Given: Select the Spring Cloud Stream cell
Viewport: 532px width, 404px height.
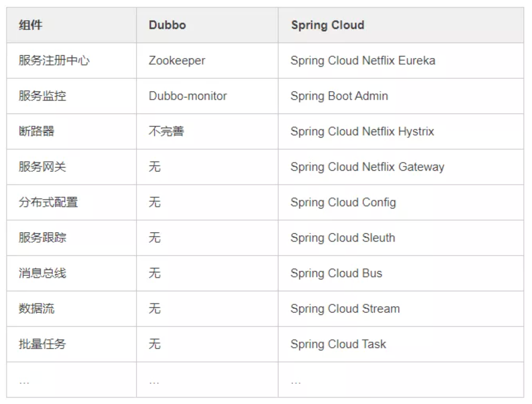Looking at the screenshot, I should (x=401, y=309).
